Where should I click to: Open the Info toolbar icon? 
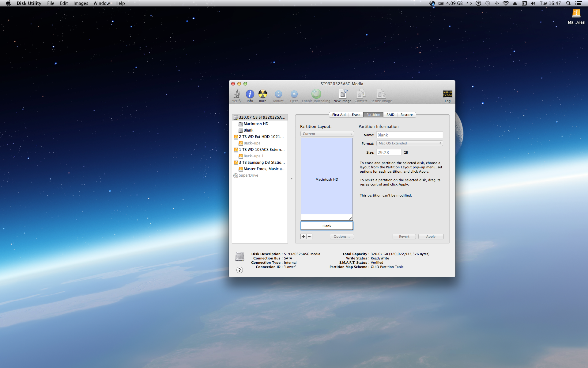click(250, 96)
